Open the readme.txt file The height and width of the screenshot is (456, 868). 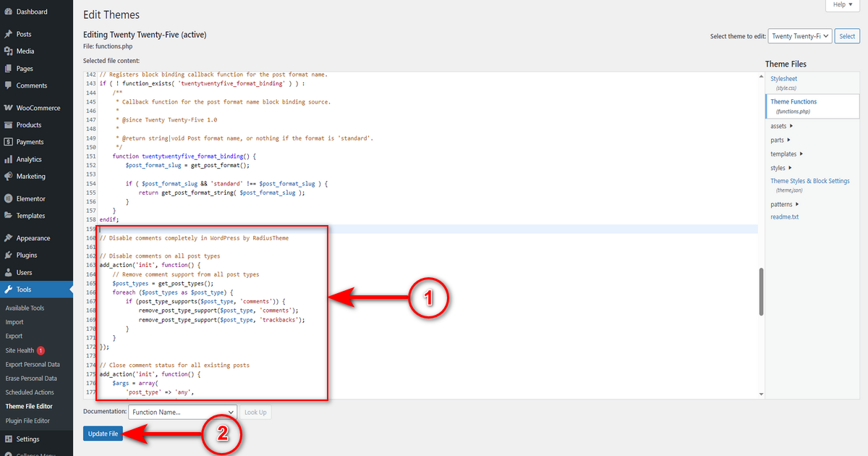click(785, 217)
